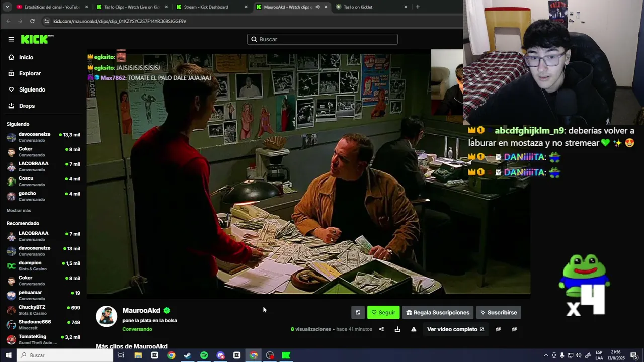Click the Kick Buscar search field

(x=323, y=39)
